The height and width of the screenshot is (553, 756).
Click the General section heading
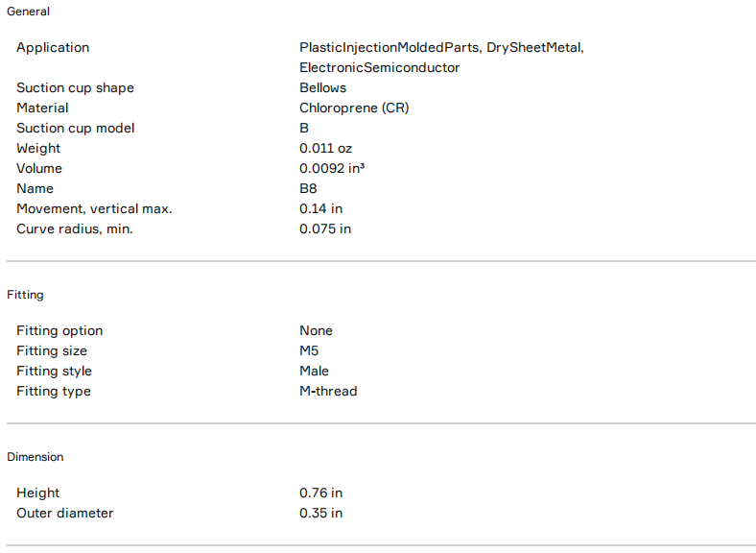[x=29, y=12]
